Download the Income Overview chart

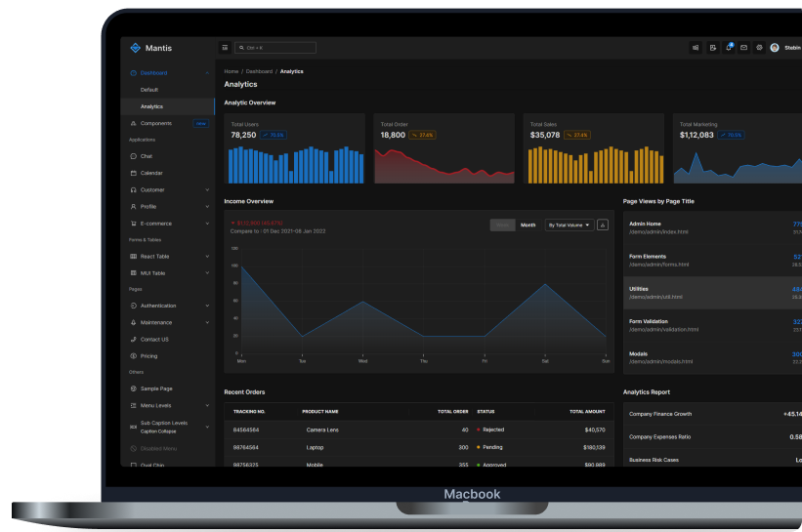tap(603, 225)
